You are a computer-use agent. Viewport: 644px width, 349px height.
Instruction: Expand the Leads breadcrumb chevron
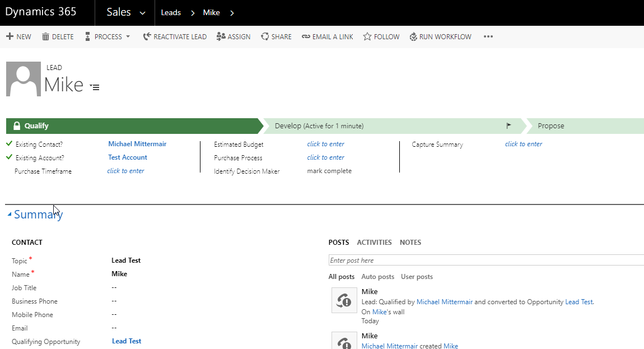click(x=193, y=13)
